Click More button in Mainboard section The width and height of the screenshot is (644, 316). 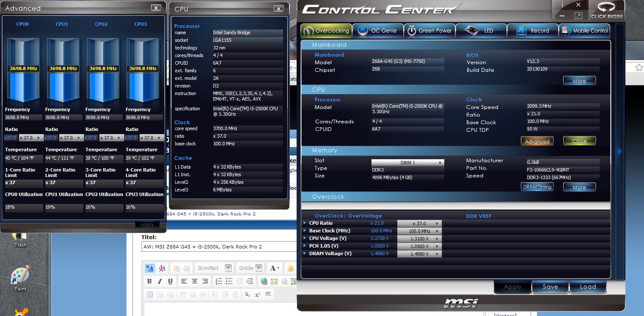click(579, 81)
